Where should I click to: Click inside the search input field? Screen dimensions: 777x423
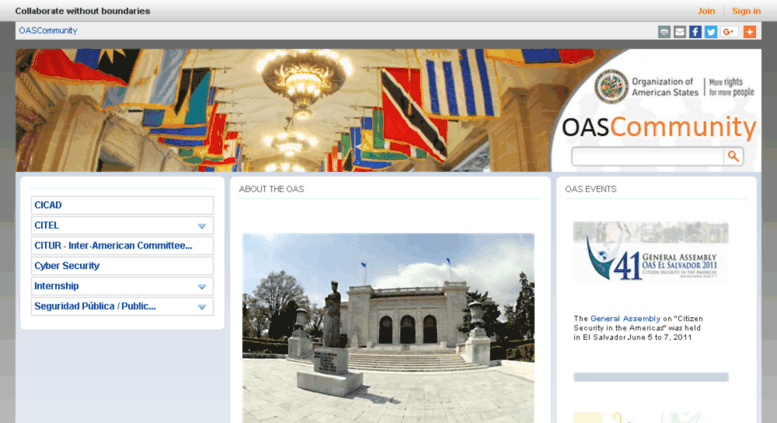[648, 157]
